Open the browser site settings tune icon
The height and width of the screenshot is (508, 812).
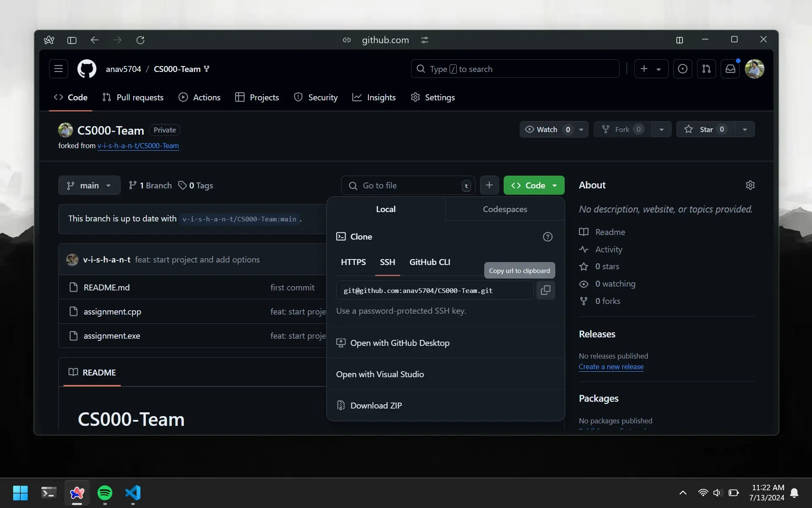425,40
